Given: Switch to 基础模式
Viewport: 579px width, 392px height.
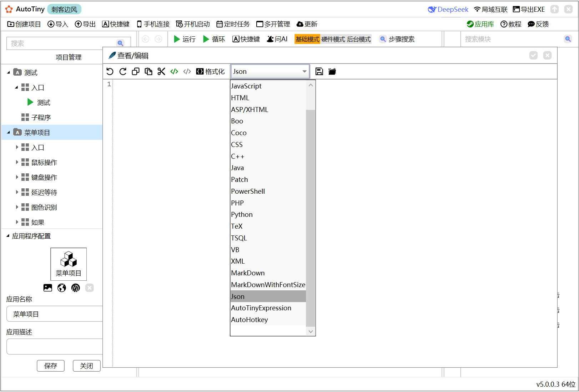Looking at the screenshot, I should click(307, 39).
